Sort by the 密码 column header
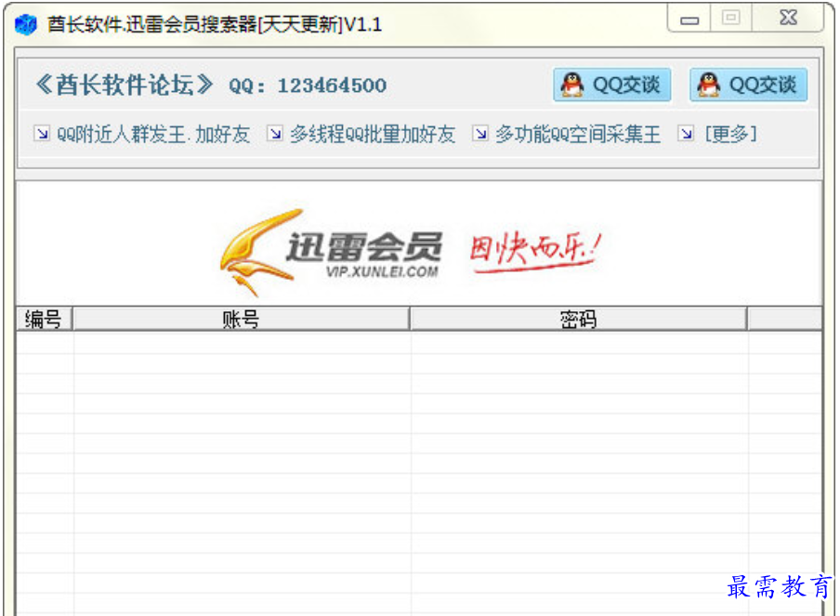840x616 pixels. point(578,319)
